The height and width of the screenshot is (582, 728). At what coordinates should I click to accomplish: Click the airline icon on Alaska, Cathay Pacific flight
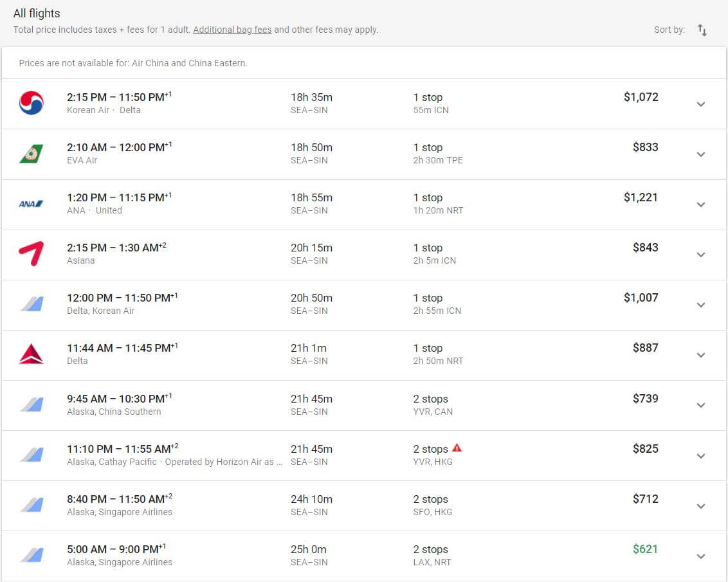pyautogui.click(x=32, y=455)
